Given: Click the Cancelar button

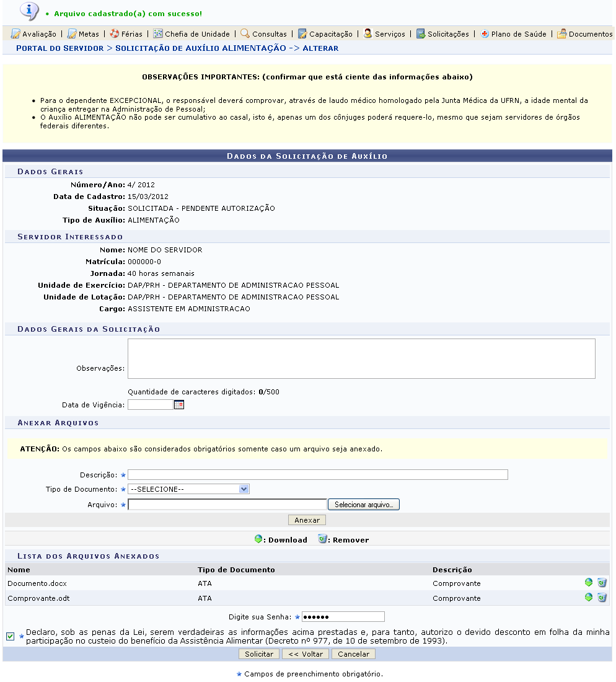Looking at the screenshot, I should tap(353, 654).
